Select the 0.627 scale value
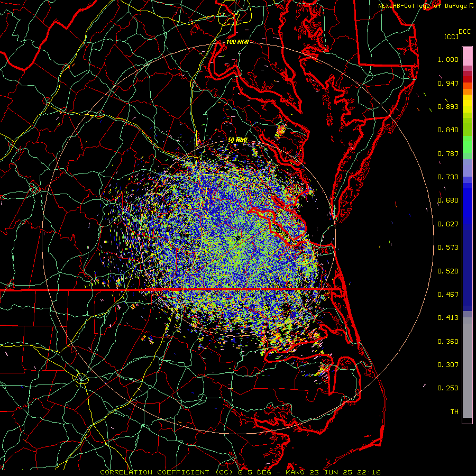This screenshot has height=476, width=476. pos(448,224)
